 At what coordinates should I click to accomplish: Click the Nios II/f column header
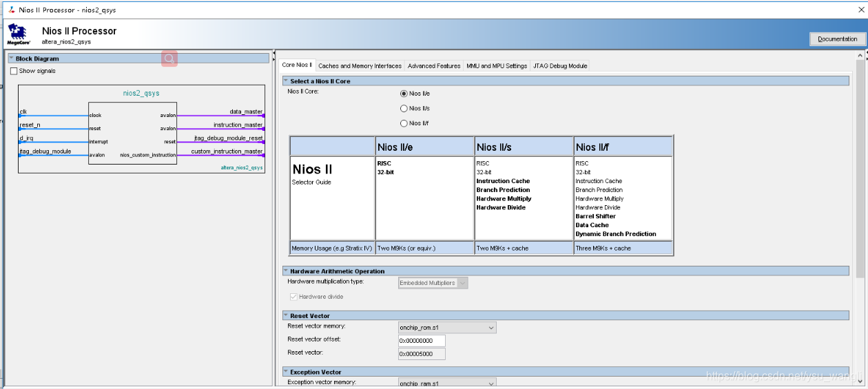click(x=623, y=147)
